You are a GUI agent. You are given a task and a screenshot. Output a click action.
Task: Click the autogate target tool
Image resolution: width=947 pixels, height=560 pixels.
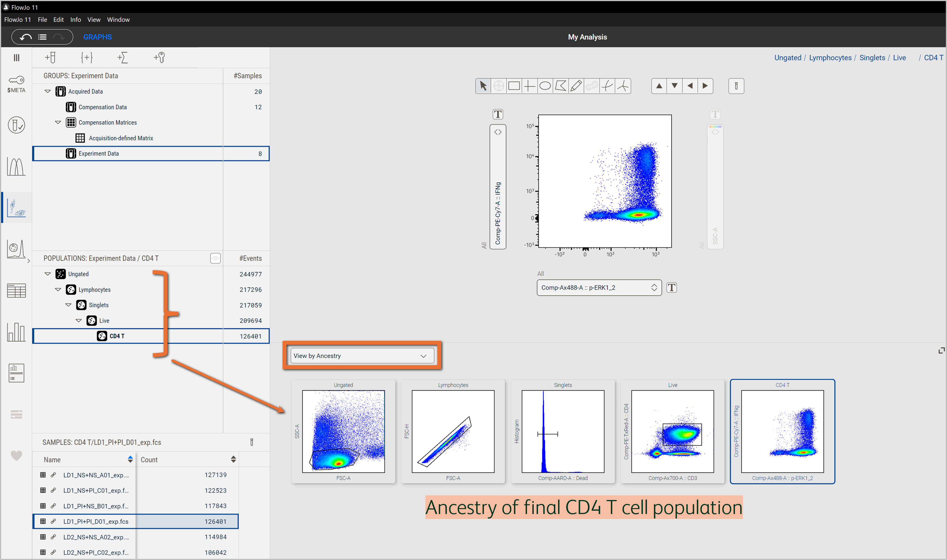[498, 86]
